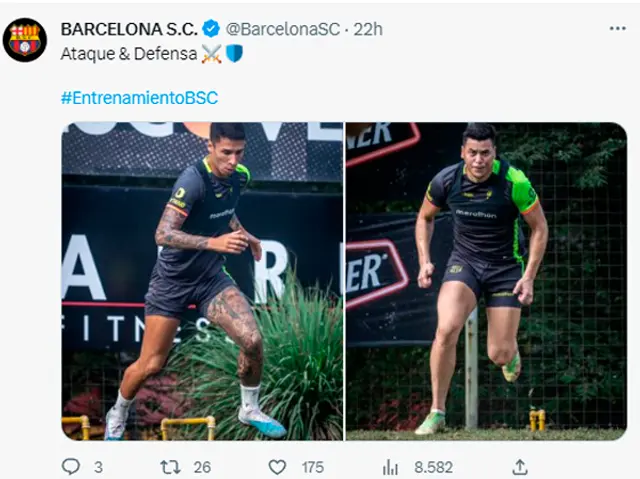
Task: Click the repost arrows icon
Action: pyautogui.click(x=170, y=466)
